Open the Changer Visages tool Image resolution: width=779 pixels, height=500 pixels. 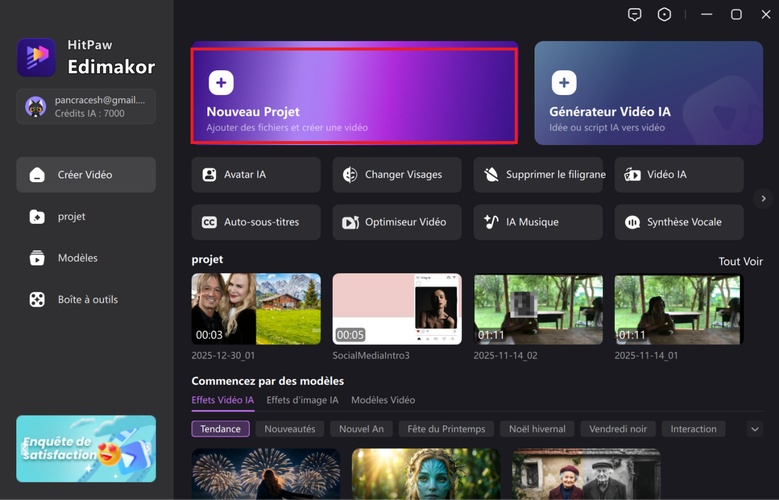click(397, 175)
